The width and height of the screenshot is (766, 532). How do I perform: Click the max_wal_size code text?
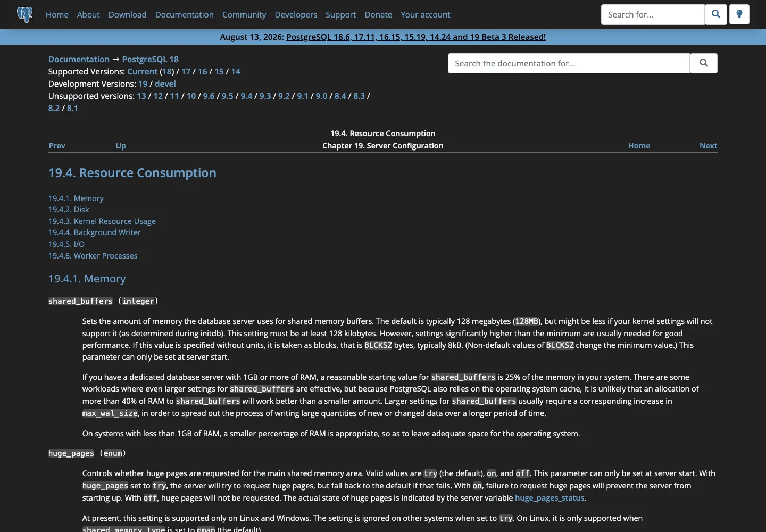pos(110,413)
